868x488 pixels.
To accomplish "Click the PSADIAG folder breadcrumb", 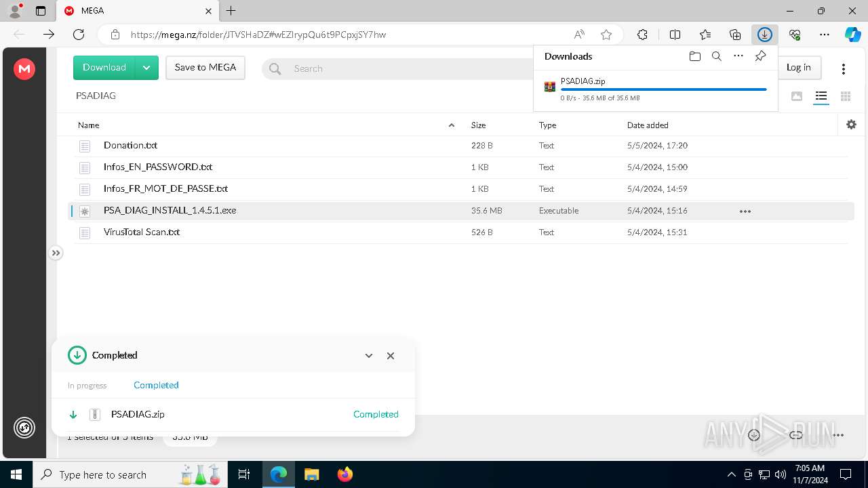I will [96, 96].
